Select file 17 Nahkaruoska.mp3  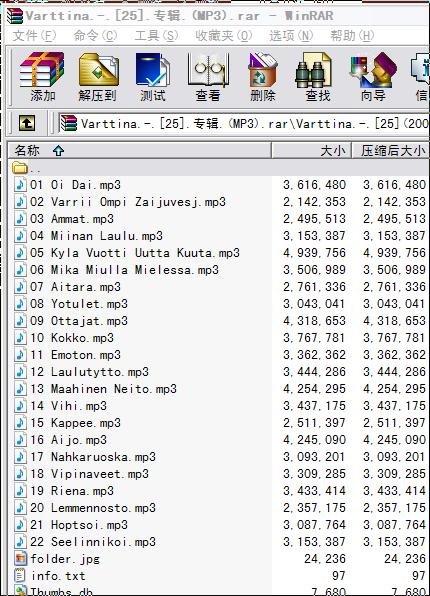tap(93, 457)
